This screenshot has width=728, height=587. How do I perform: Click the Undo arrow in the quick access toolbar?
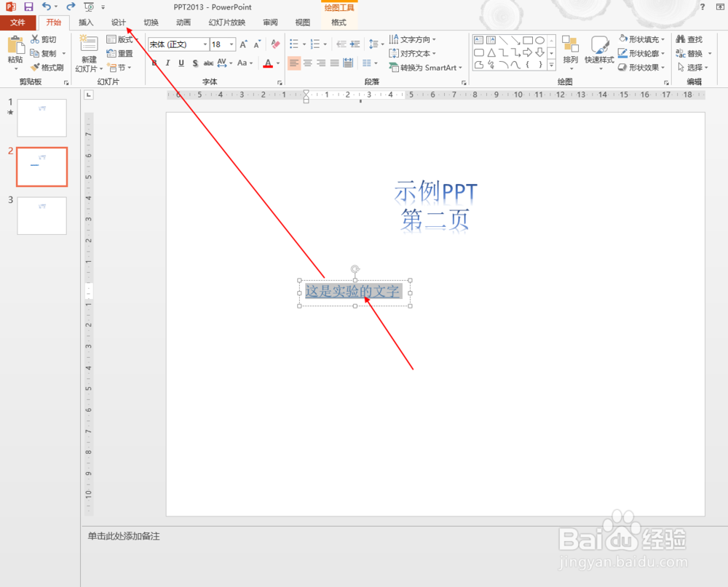pyautogui.click(x=47, y=7)
